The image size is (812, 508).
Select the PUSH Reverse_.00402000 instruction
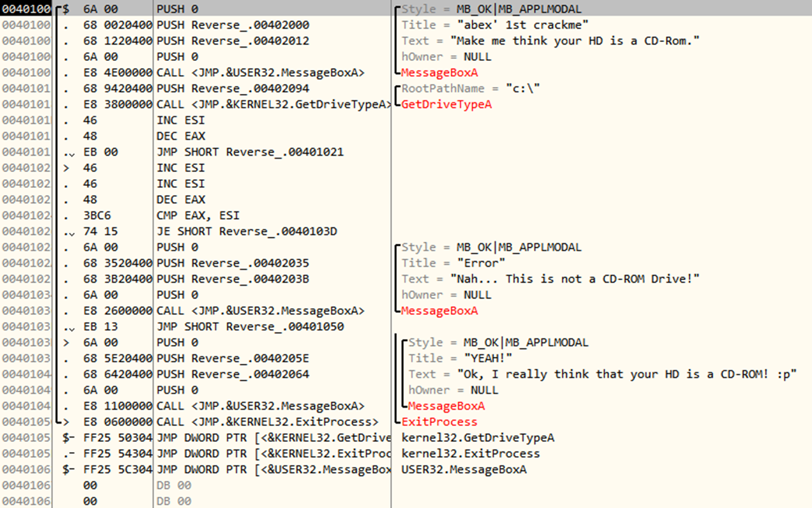(x=233, y=25)
